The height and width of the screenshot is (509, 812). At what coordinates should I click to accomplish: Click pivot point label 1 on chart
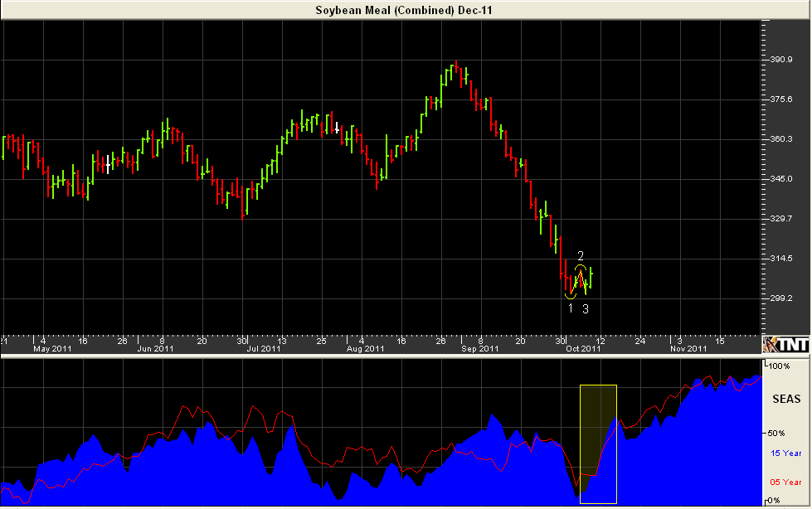[571, 309]
